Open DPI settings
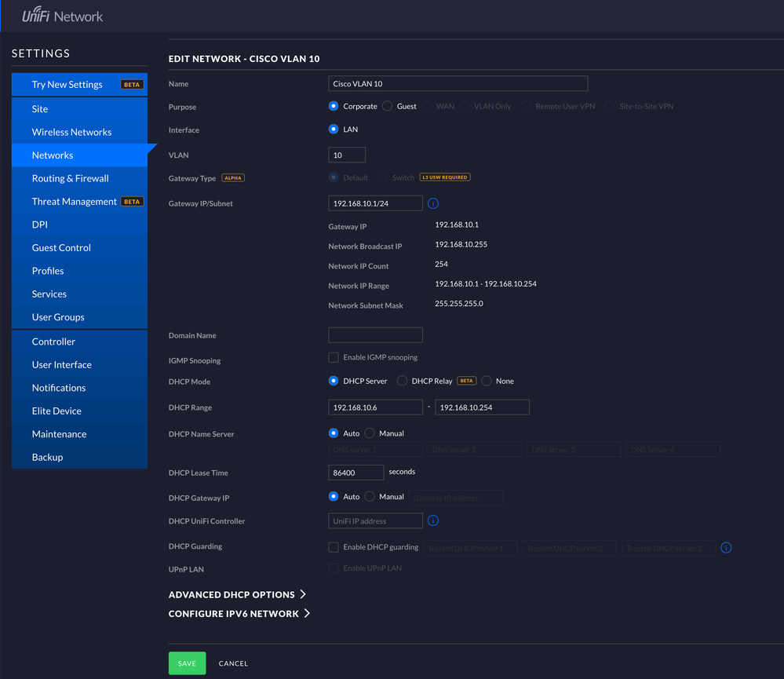784x679 pixels. pyautogui.click(x=79, y=225)
